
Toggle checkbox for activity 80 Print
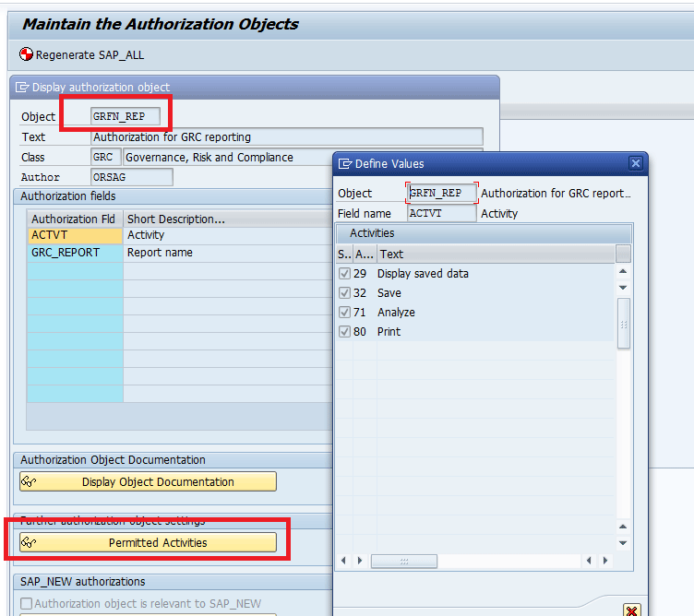click(x=344, y=332)
